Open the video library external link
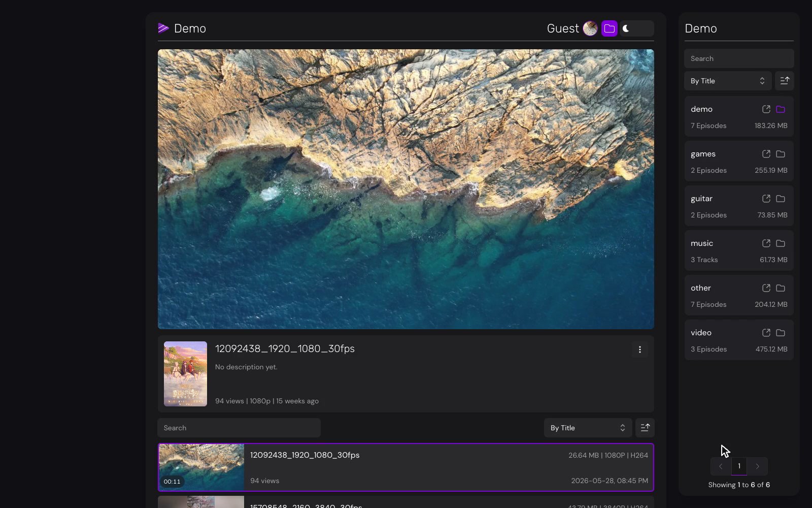Screen dimensions: 812x508 point(766,333)
